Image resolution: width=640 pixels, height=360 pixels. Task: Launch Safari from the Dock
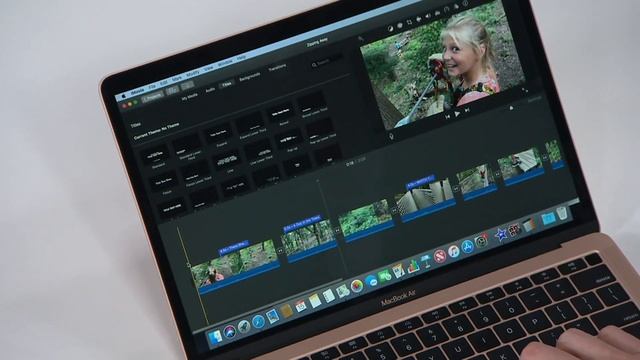click(258, 322)
